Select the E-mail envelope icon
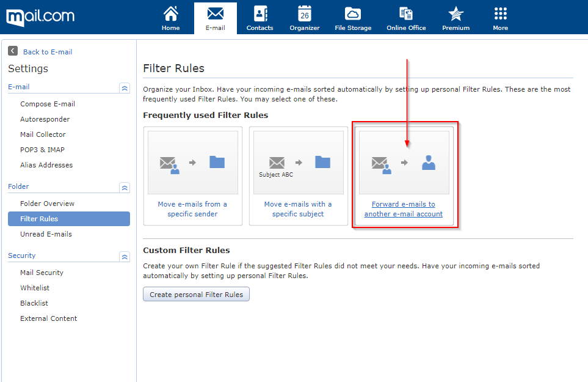The height and width of the screenshot is (382, 588). [x=216, y=14]
